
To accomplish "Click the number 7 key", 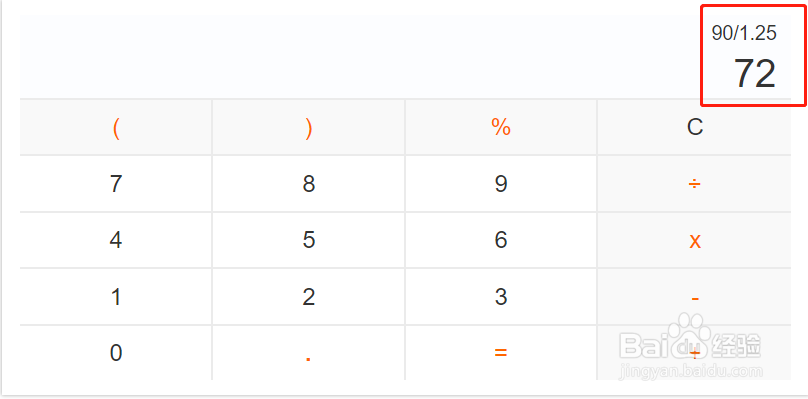I will coord(116,184).
